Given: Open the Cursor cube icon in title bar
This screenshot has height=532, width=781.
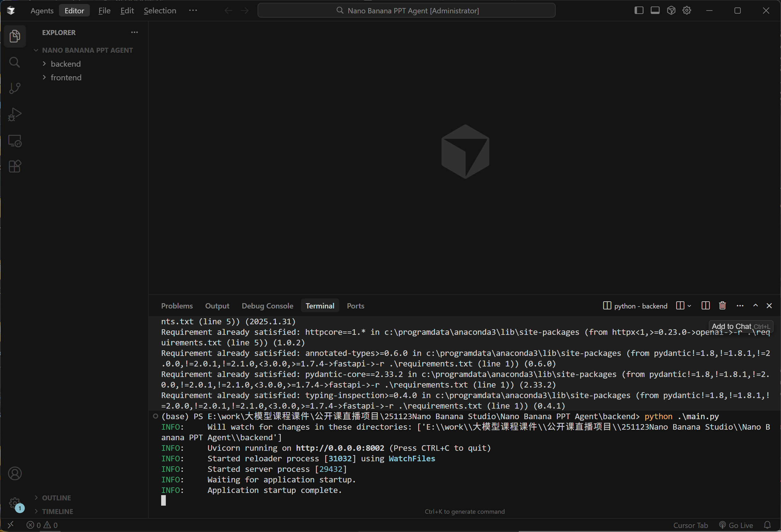Looking at the screenshot, I should [671, 11].
